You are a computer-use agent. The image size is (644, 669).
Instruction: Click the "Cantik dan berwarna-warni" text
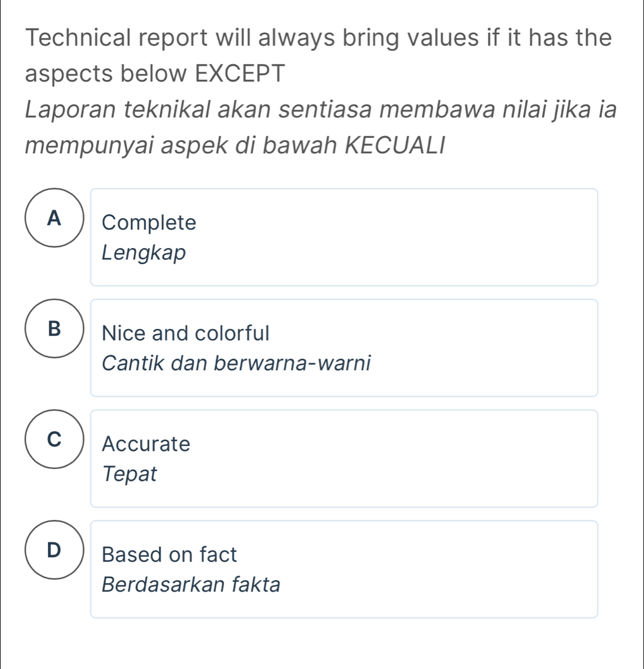[x=236, y=363]
